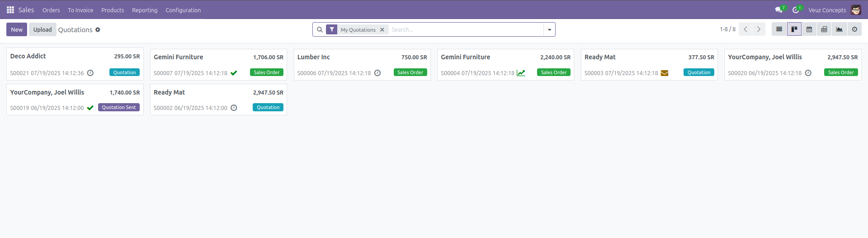Image resolution: width=868 pixels, height=238 pixels.
Task: Switch to list view
Action: coord(779,29)
